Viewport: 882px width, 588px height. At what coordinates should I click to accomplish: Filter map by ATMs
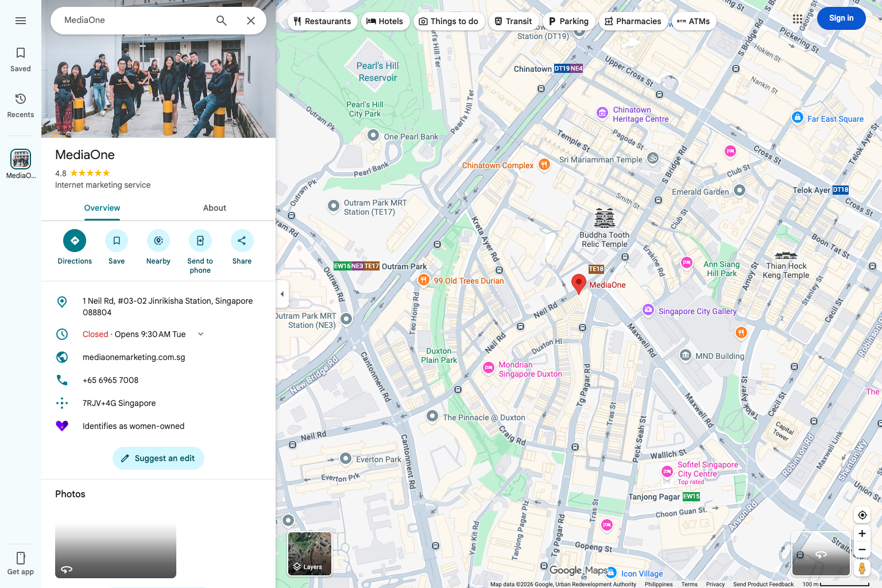(694, 21)
